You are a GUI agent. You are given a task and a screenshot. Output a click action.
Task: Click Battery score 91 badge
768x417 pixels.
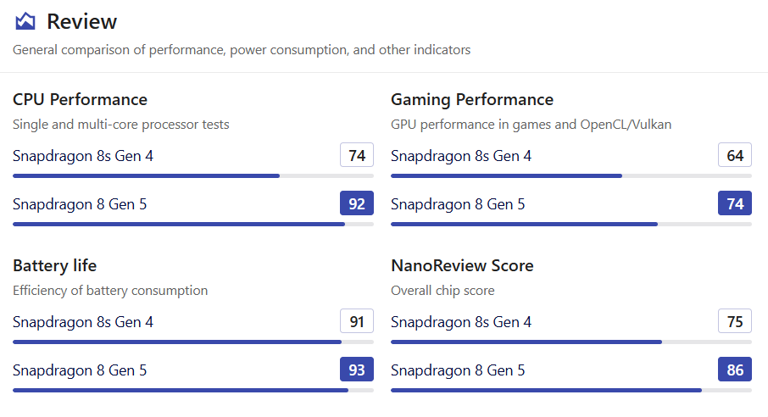pyautogui.click(x=357, y=321)
